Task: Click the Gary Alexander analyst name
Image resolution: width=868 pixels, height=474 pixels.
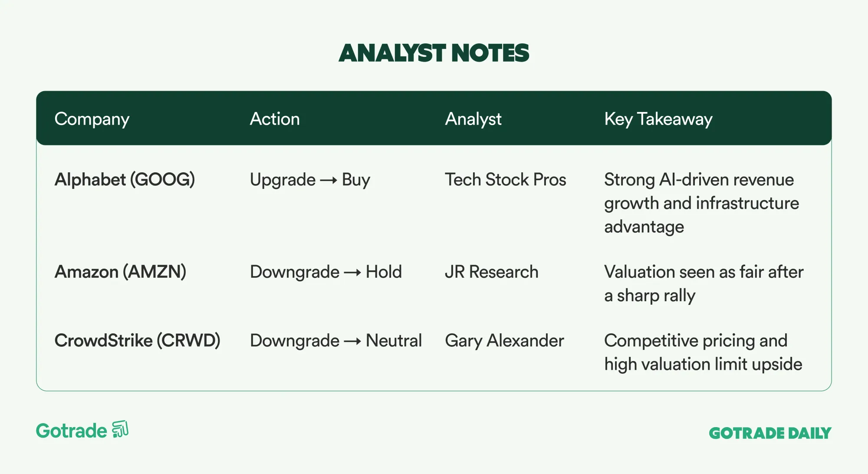Action: coord(504,341)
